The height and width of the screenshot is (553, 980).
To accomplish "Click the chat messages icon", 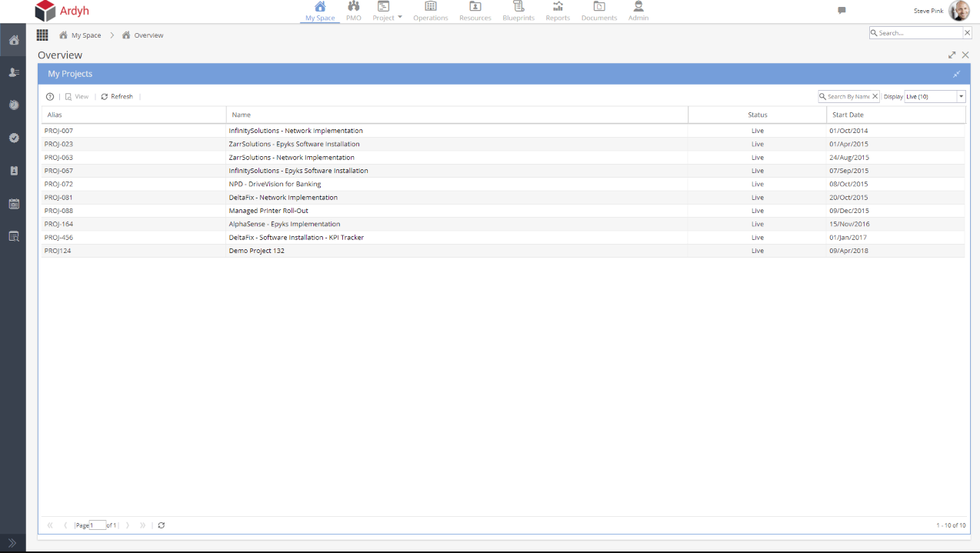I will click(842, 11).
